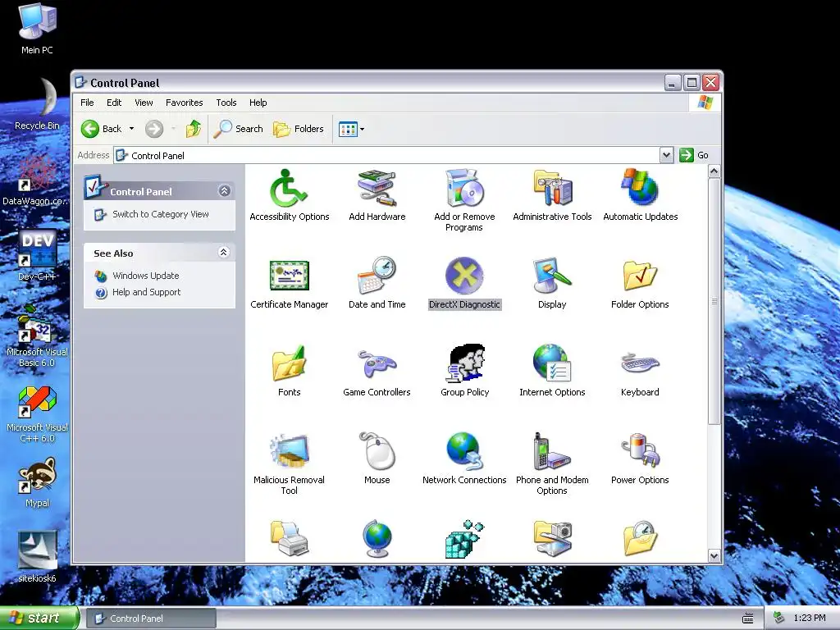This screenshot has width=840, height=630.
Task: Open Windows Update link
Action: coord(146,276)
